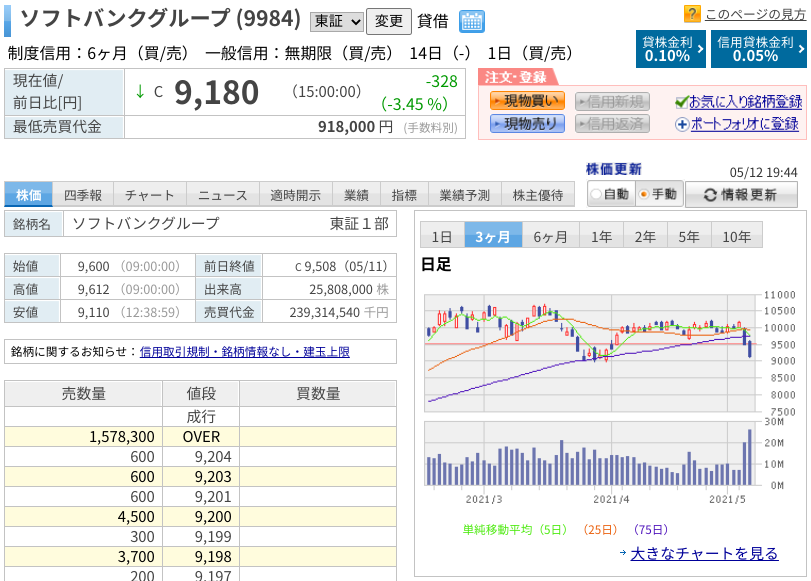Click the OVER cell in order book
Viewport: 811px width, 581px height.
[201, 437]
